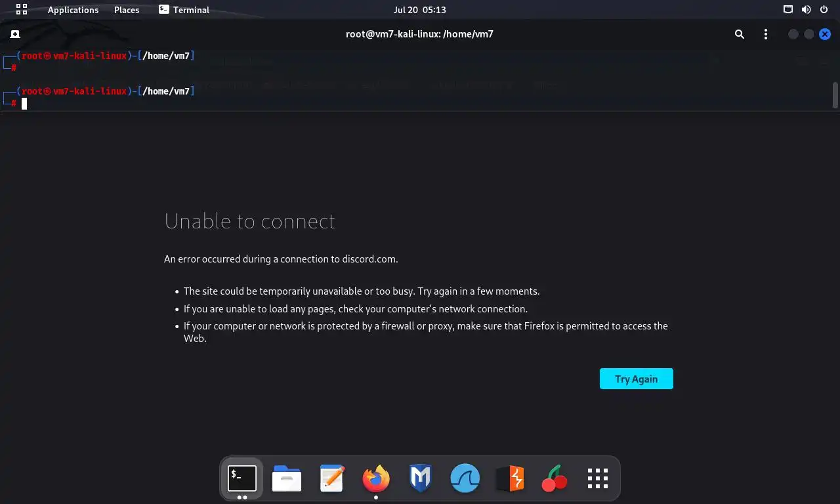This screenshot has height=504, width=840.
Task: Open the Terminal app menu in top bar
Action: (184, 10)
